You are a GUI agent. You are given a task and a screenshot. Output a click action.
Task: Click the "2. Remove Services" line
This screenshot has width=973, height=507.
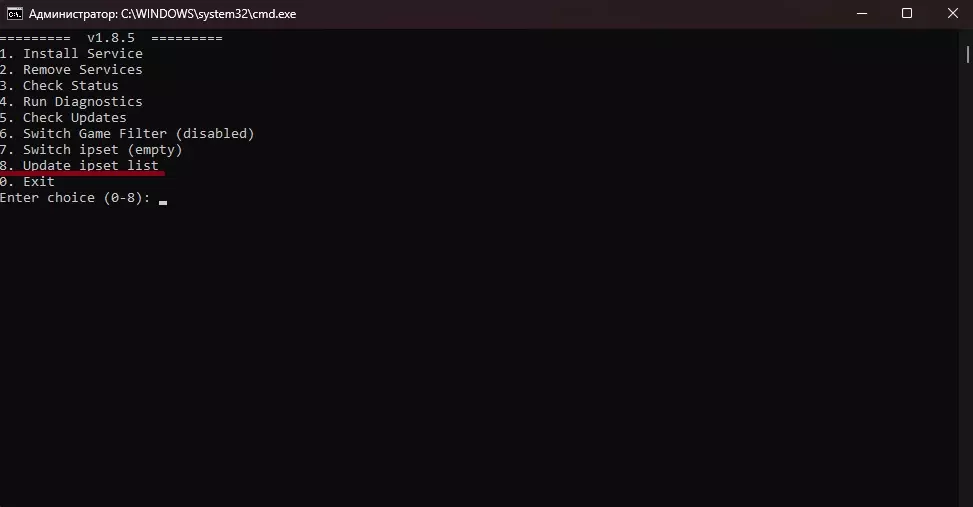(71, 70)
